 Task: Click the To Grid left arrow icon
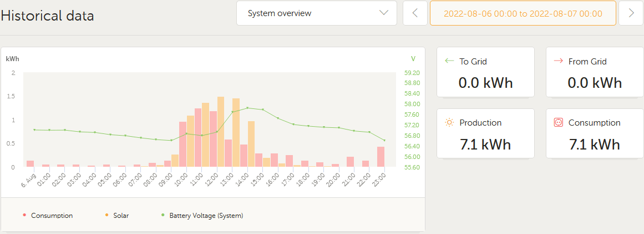pyautogui.click(x=450, y=61)
